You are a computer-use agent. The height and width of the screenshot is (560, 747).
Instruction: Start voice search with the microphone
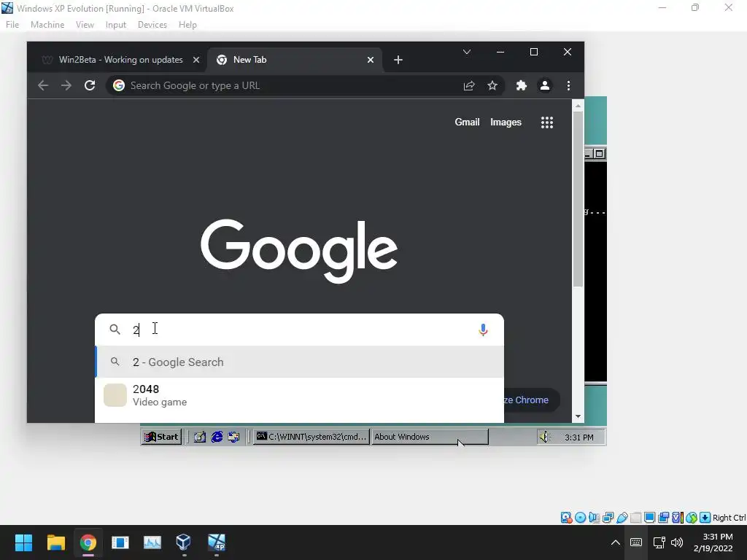pos(483,330)
